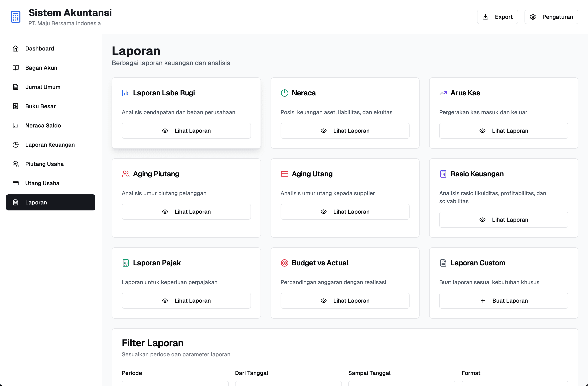
Task: Click the Aging Piutang card title
Action: tap(156, 174)
